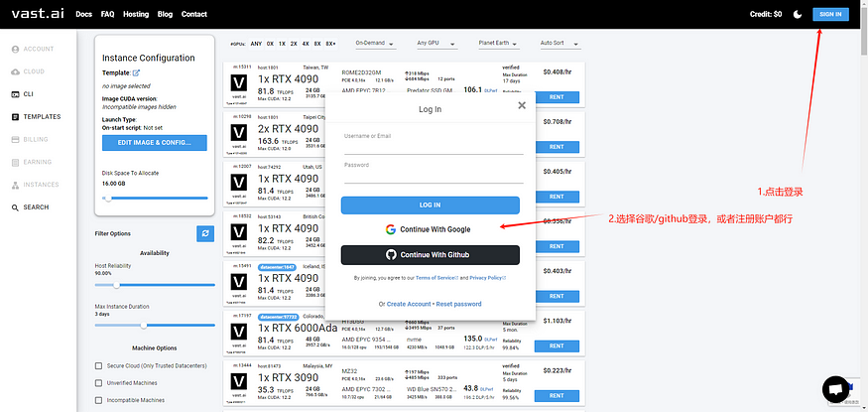Select 1X GPU count filter
Screen dimensions: 868x412
[282, 44]
